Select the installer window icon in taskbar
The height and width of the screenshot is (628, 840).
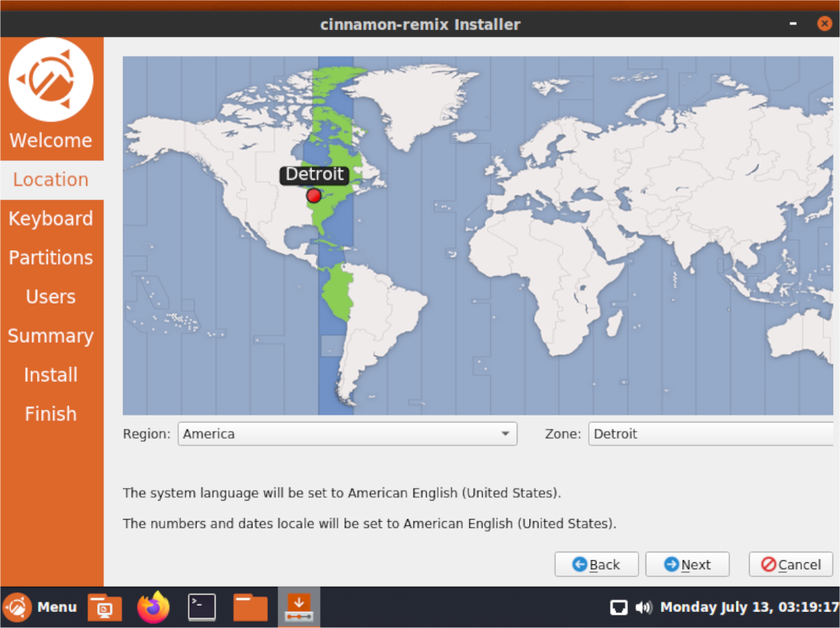click(x=299, y=607)
